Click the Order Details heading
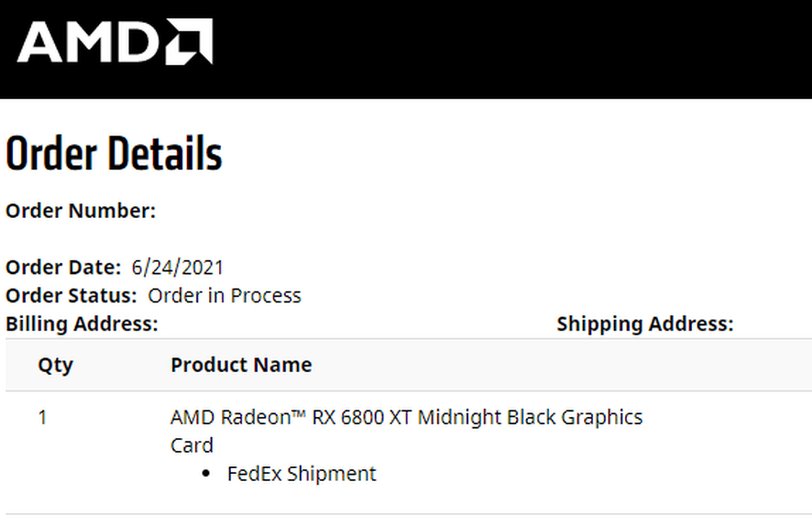812x526 pixels. coord(114,154)
